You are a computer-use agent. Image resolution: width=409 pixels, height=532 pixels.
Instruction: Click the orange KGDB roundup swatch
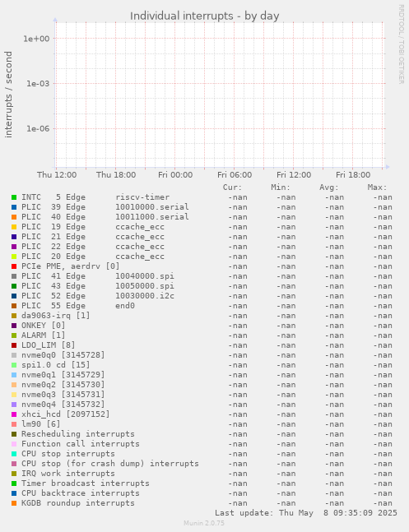click(x=14, y=503)
